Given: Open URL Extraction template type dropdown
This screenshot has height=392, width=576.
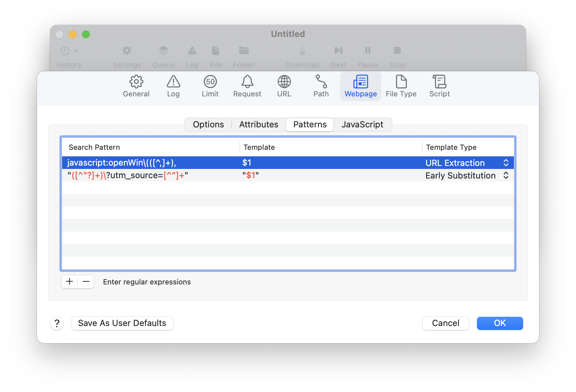Looking at the screenshot, I should click(x=505, y=163).
